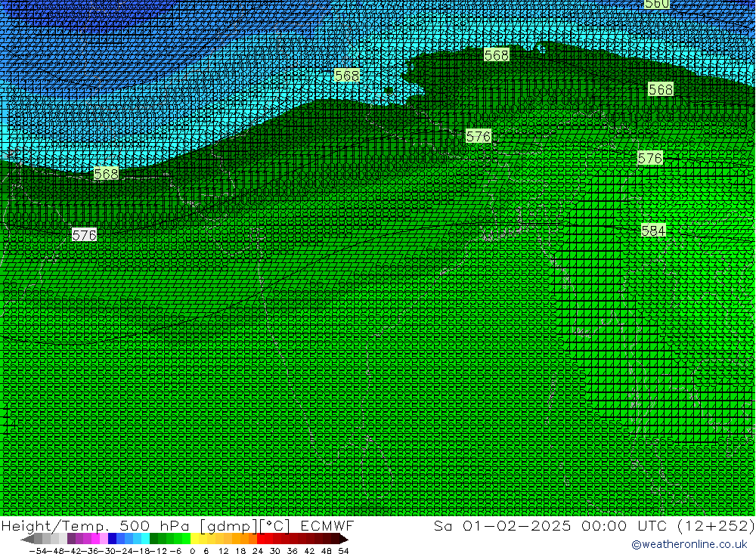This screenshot has height=554, width=756.
Task: Click the positive '18' legend value
Action: click(x=240, y=551)
